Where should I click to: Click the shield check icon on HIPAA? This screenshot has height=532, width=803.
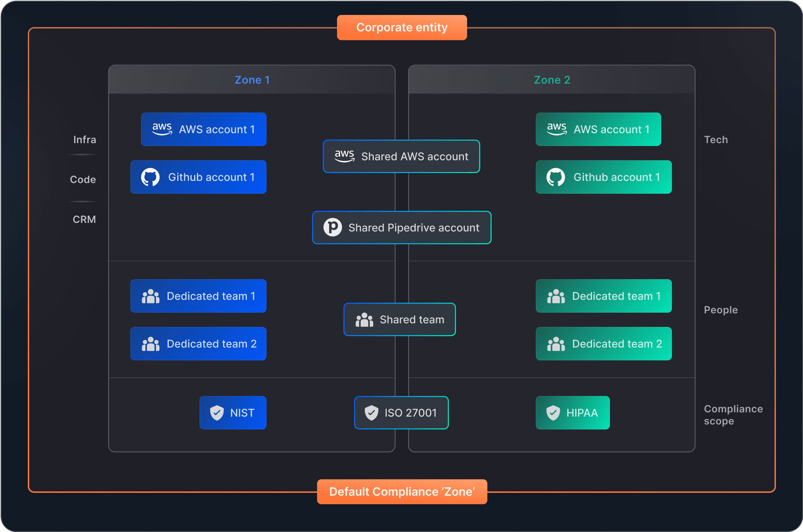point(553,413)
